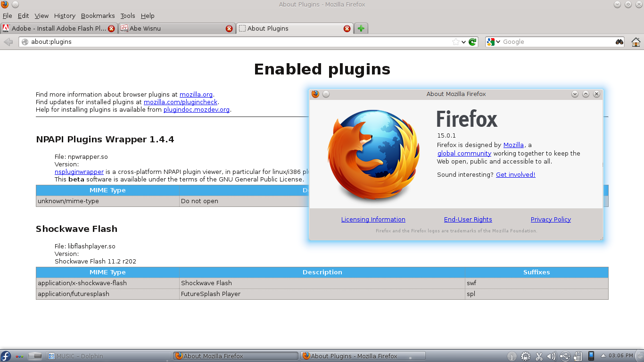Screen dimensions: 644x362
Task: Click the FutureSplash Player description cell
Action: [x=322, y=294]
